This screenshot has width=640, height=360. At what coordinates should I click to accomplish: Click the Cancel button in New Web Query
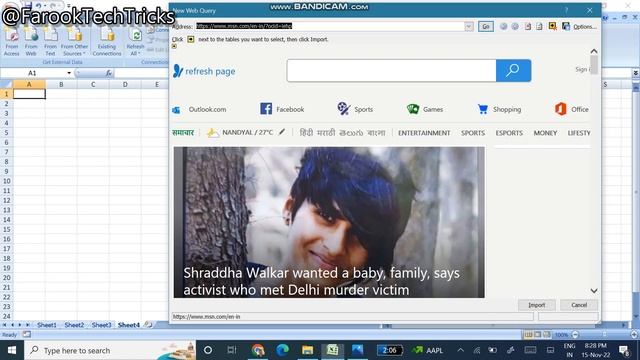[579, 305]
